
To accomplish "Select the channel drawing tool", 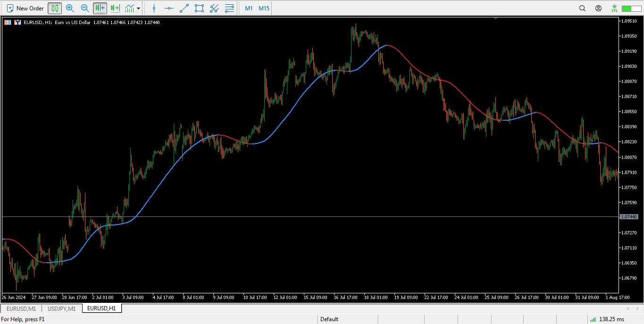I will click(214, 8).
